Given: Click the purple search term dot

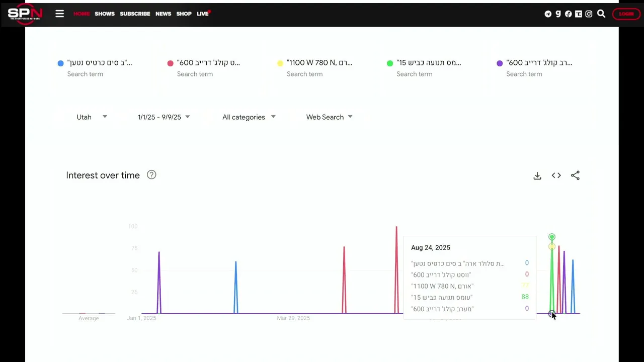Looking at the screenshot, I should click(x=500, y=63).
